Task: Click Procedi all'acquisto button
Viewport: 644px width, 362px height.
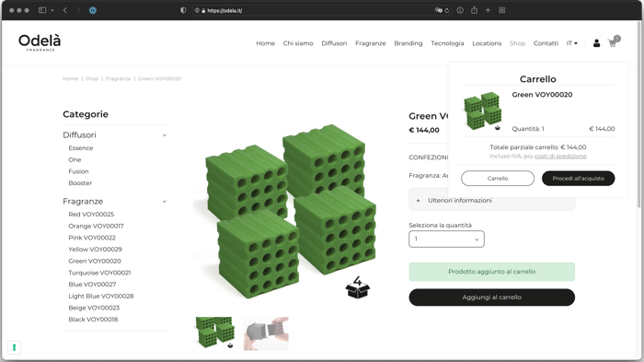Action: [579, 178]
